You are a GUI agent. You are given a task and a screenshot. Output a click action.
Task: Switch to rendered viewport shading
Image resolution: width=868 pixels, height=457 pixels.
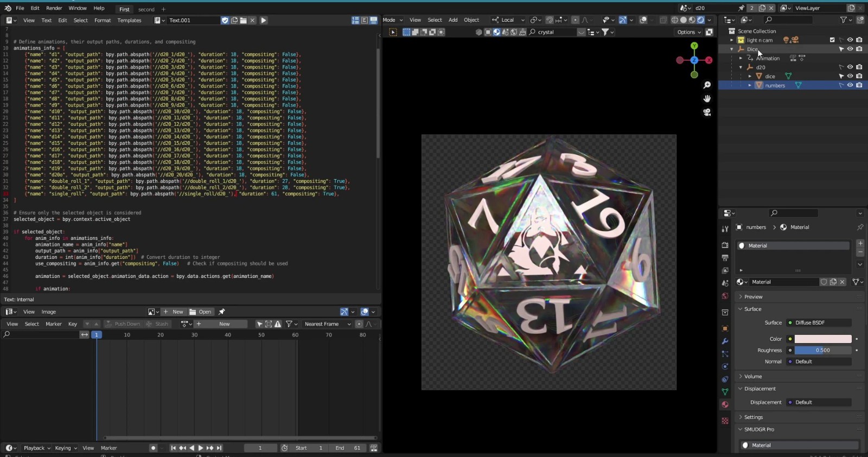(700, 20)
